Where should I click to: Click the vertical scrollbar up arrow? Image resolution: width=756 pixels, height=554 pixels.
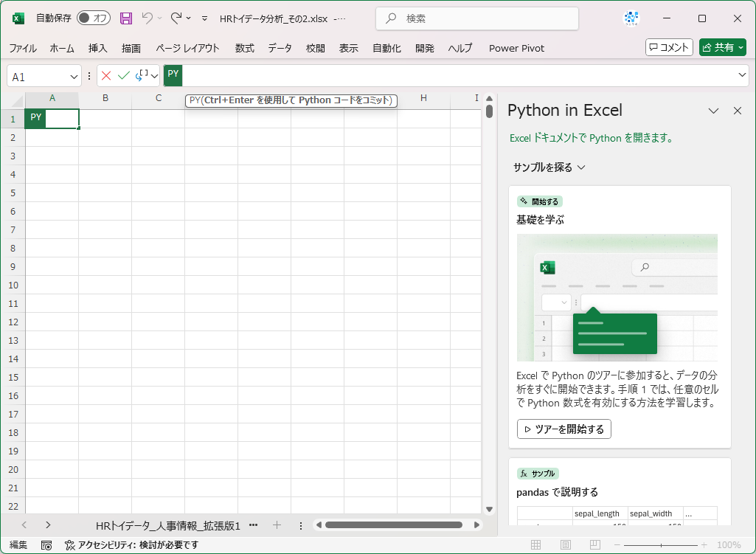[489, 98]
